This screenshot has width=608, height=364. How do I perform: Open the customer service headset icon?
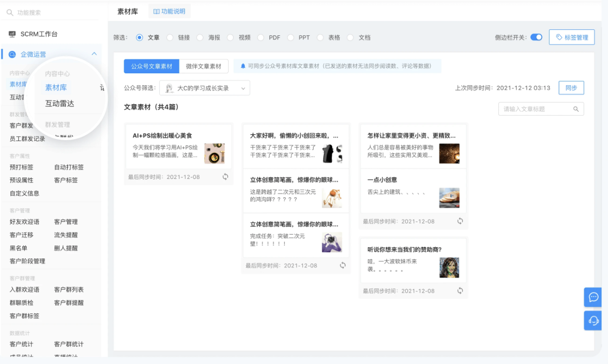coord(594,320)
